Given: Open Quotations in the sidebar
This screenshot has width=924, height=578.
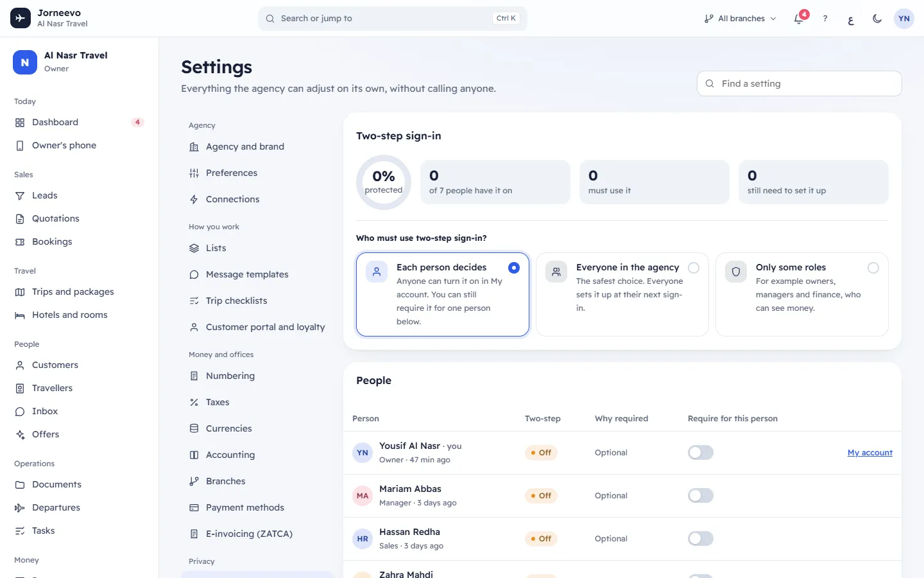Looking at the screenshot, I should (x=79, y=218).
